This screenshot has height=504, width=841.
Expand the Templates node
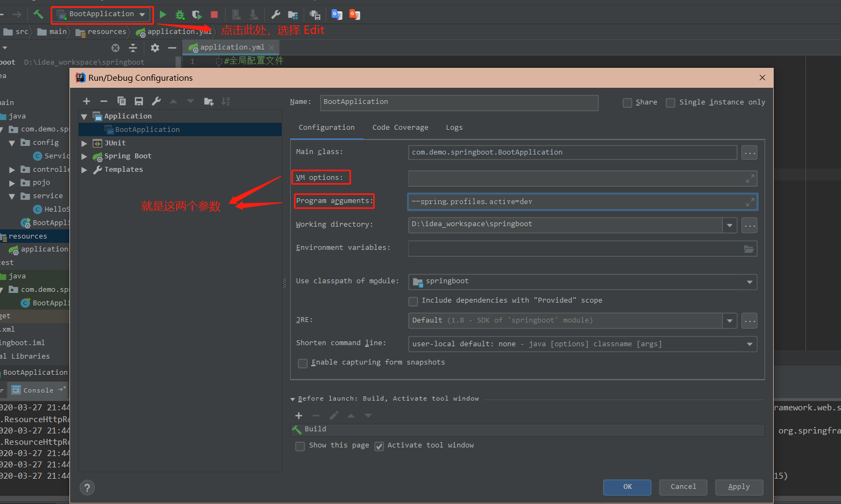click(x=84, y=170)
